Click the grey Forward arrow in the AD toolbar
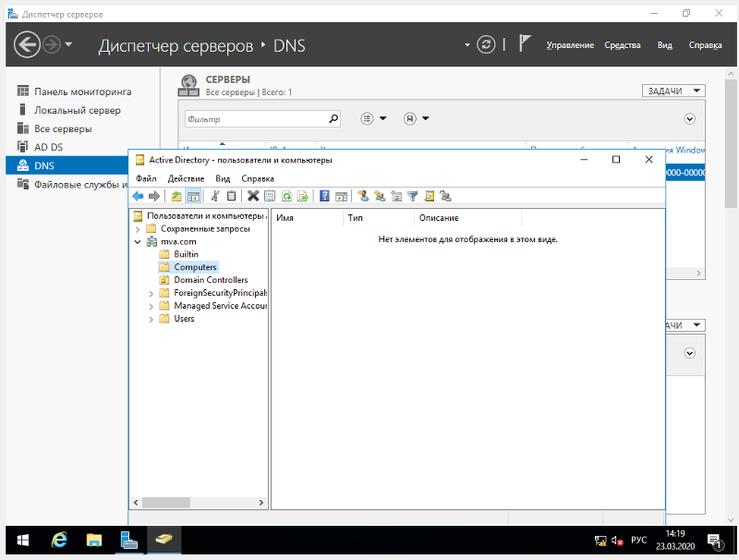This screenshot has height=560, width=739. (154, 196)
